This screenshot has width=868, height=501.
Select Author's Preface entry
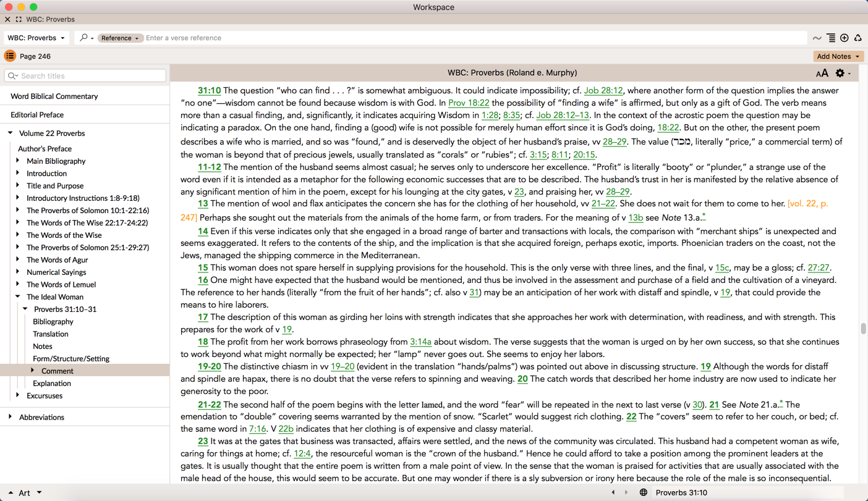tap(45, 149)
